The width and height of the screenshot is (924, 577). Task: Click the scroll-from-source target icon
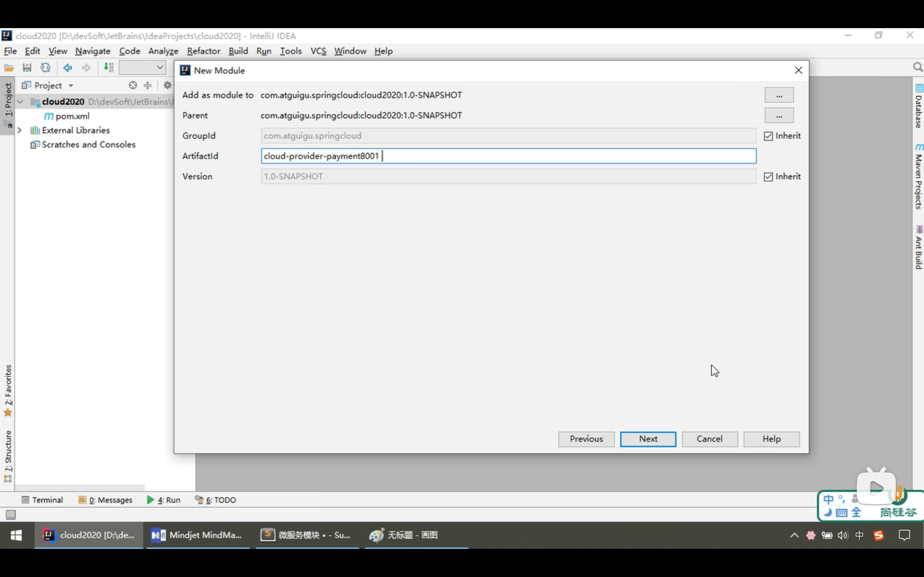point(132,85)
